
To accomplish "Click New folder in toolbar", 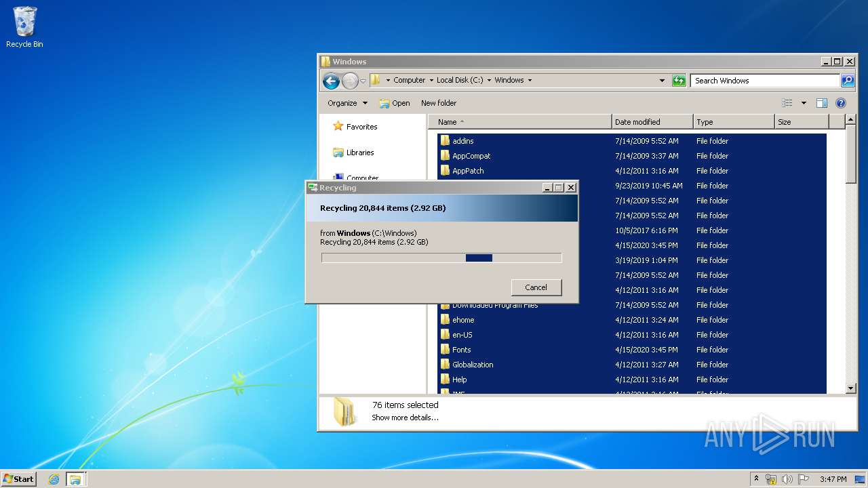I will [x=439, y=103].
